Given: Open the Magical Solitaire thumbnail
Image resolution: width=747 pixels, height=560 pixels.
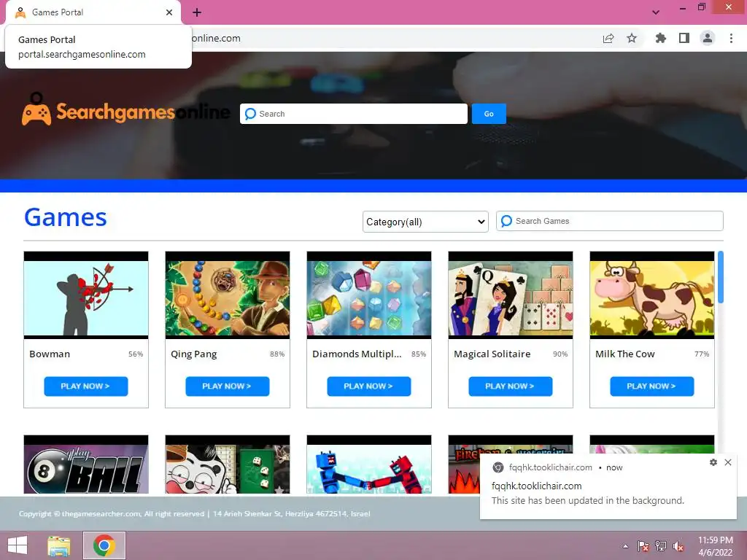Looking at the screenshot, I should 511,295.
